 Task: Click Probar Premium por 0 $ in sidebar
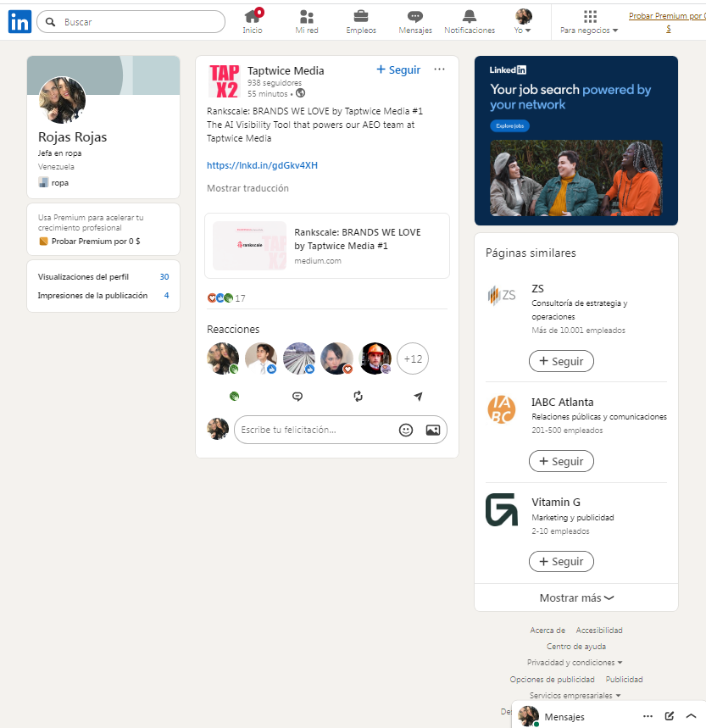[90, 242]
